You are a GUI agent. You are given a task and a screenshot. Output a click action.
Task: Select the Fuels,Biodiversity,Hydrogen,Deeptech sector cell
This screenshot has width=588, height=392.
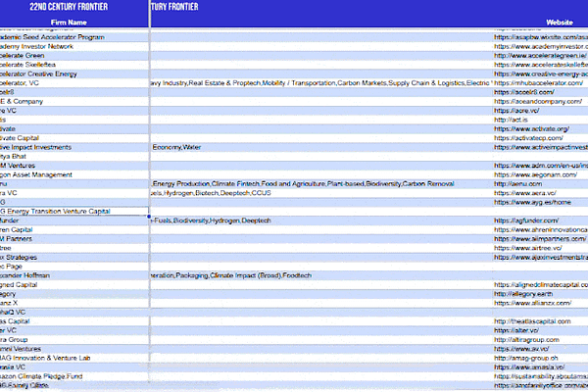tap(321, 220)
